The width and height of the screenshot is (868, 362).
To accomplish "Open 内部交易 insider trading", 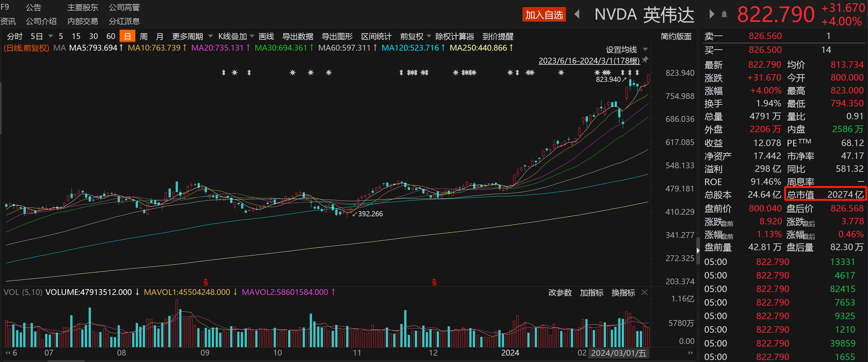I will 83,21.
